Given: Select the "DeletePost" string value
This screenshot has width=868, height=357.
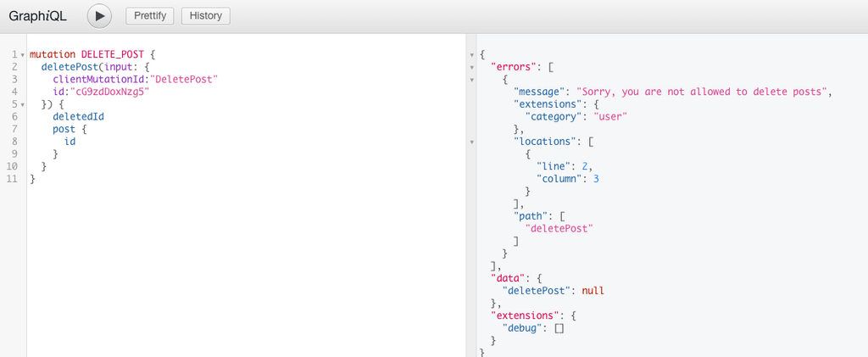Looking at the screenshot, I should [x=184, y=79].
